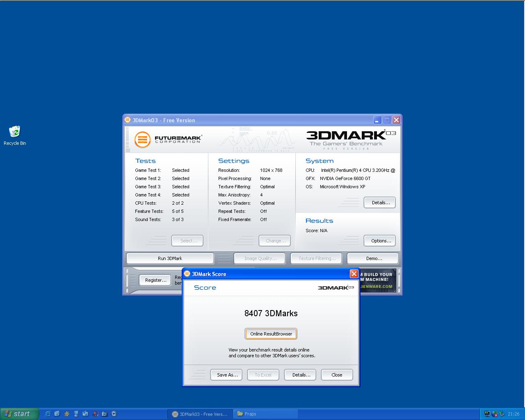This screenshot has height=420, width=525.
Task: Switch to 3DMark03 taskbar button
Action: pos(200,414)
